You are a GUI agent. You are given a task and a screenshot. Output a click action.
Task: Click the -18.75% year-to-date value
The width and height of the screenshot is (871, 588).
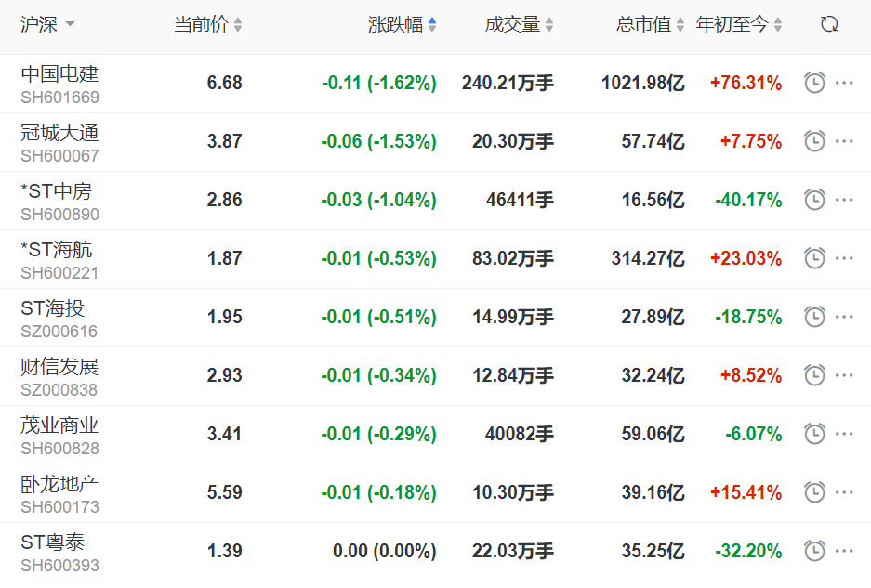tap(748, 317)
